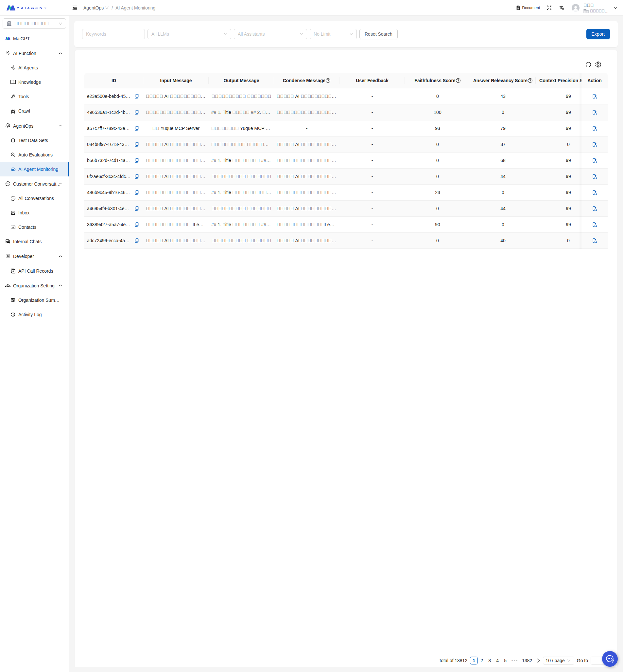Image resolution: width=623 pixels, height=672 pixels.
Task: Open the chat support bubble
Action: point(610,659)
